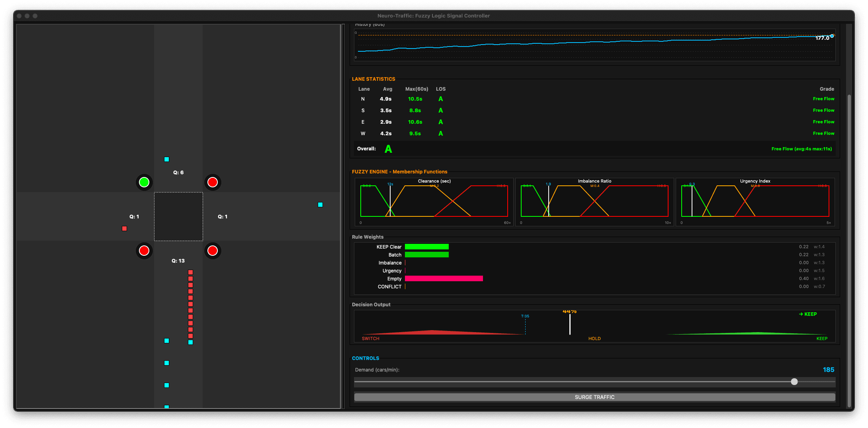Click the 177.0 endpoint marker on history graph
The width and height of the screenshot is (868, 428).
point(832,36)
